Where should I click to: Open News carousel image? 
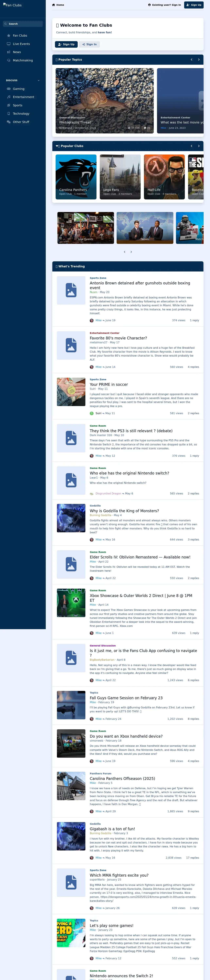pyautogui.click(x=145, y=228)
